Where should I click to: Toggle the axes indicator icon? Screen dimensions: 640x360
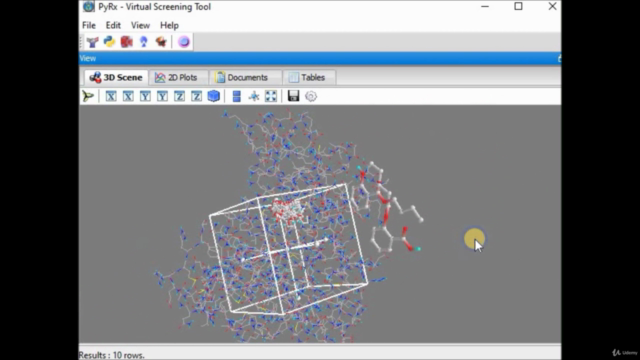pos(253,96)
